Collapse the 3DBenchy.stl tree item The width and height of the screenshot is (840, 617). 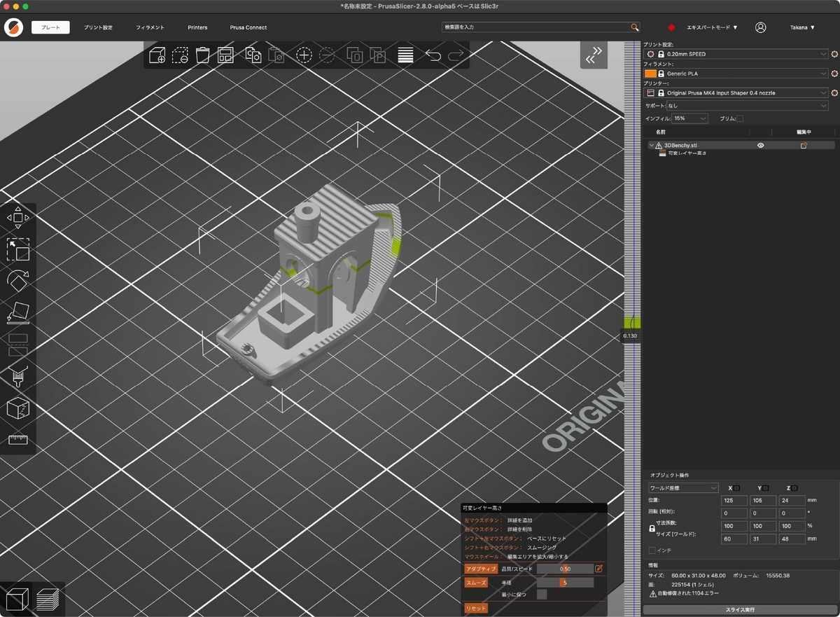[x=651, y=146]
